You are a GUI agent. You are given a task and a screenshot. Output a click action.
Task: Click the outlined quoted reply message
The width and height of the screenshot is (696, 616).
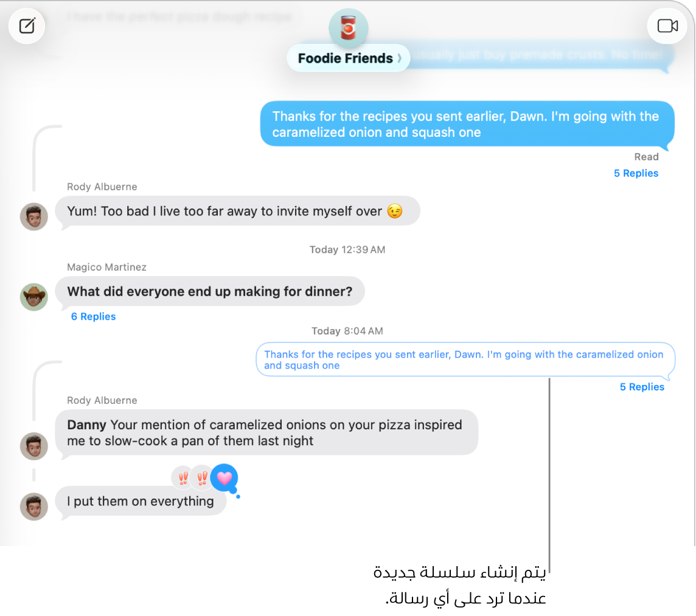[465, 360]
